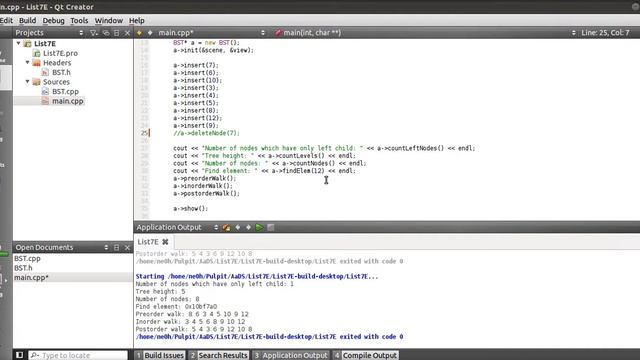
Task: Toggle the Application Output pane button
Action: [291, 355]
